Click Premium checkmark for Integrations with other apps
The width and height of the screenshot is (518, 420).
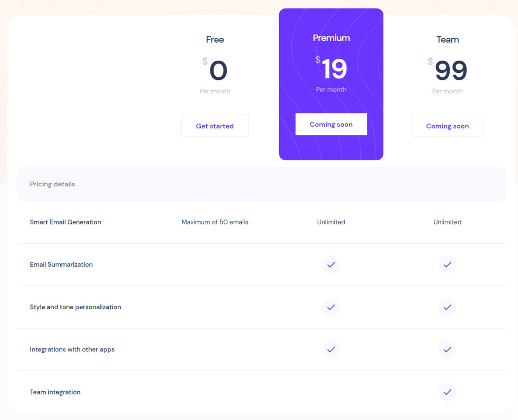click(331, 349)
